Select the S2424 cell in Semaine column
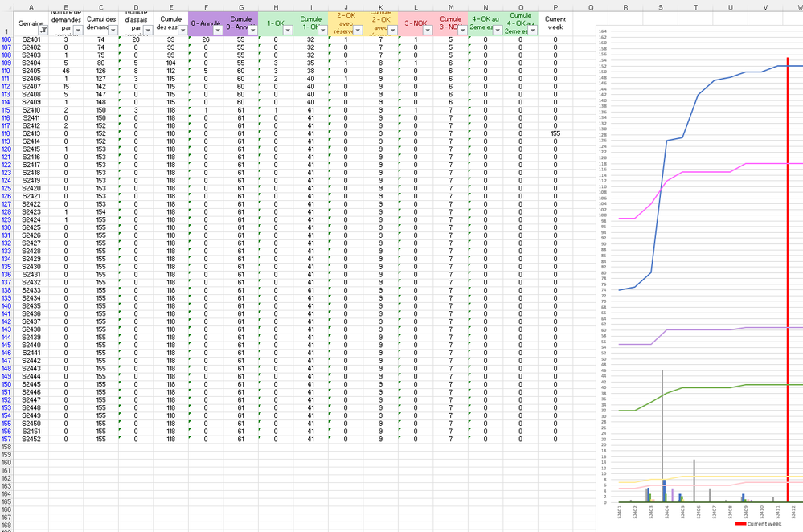Viewport: 803px width, 532px height. (x=31, y=219)
